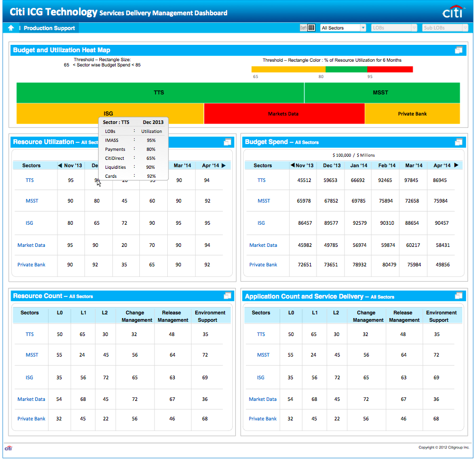Open ISG link in Resource Count

click(30, 378)
